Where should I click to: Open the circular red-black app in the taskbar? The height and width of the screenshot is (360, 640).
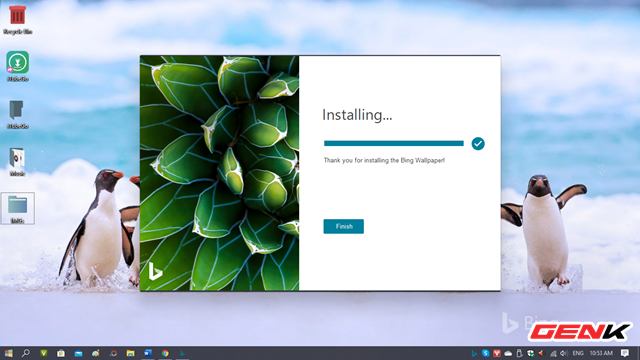[x=113, y=353]
